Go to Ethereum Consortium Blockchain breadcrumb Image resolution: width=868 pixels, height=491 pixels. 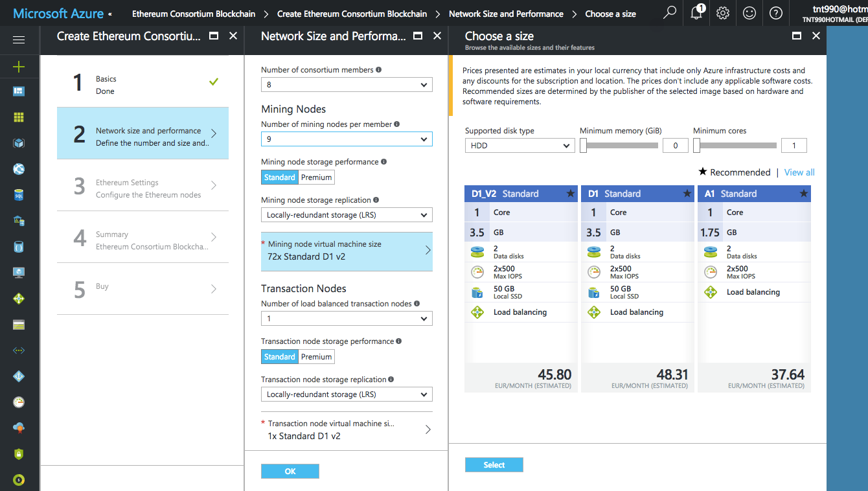pyautogui.click(x=194, y=14)
